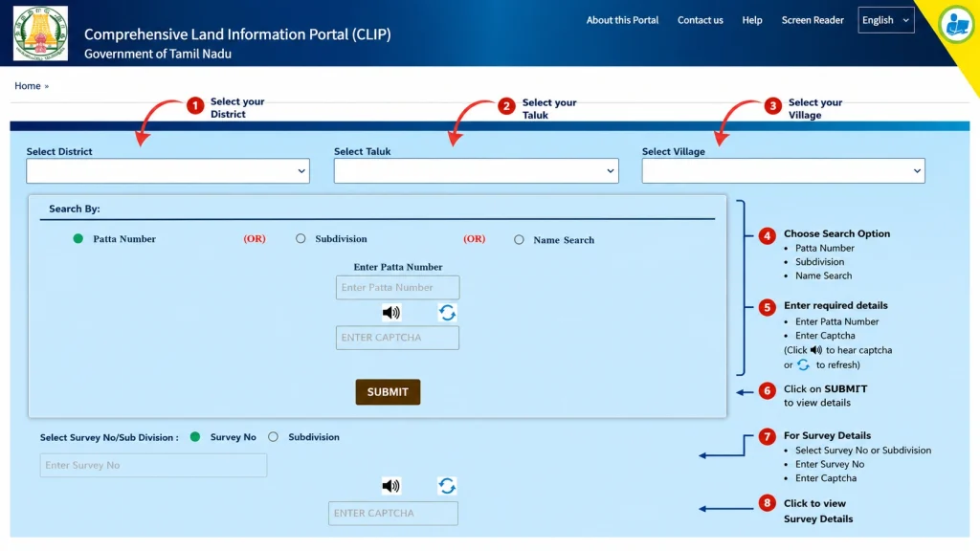Refresh the captcha above the SUBMIT button
This screenshot has width=980, height=551.
click(447, 313)
